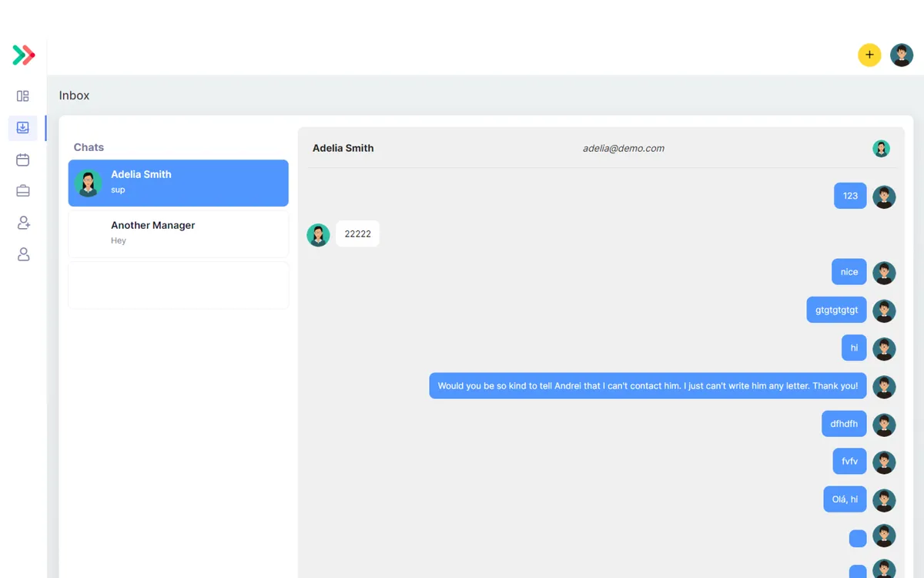Click the "gtgtgtgtgt" message bubble
The image size is (924, 578).
coord(837,310)
